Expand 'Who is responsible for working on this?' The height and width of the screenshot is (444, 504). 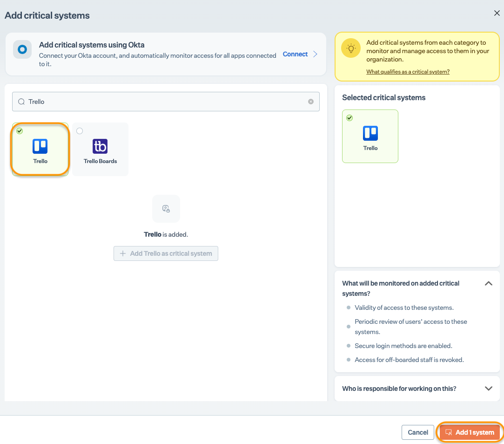489,389
